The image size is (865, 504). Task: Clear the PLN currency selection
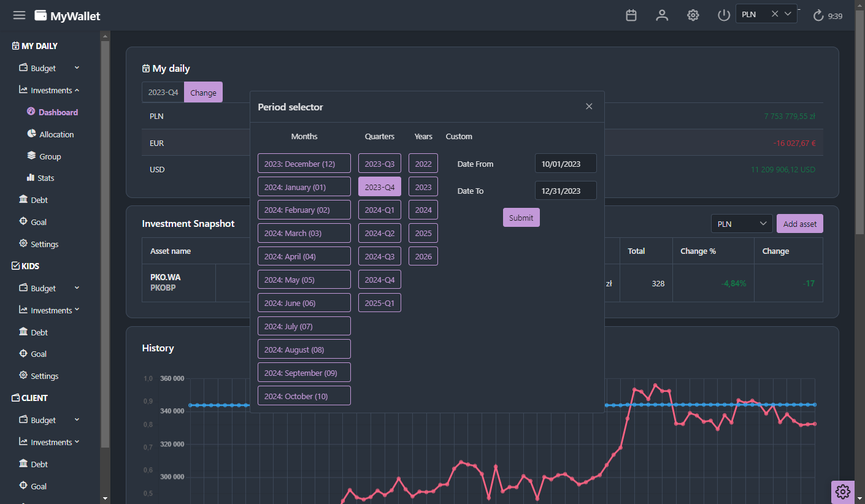(775, 14)
